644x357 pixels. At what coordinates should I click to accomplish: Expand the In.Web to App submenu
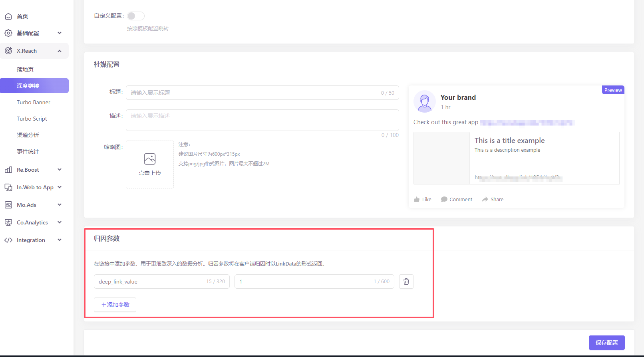60,187
